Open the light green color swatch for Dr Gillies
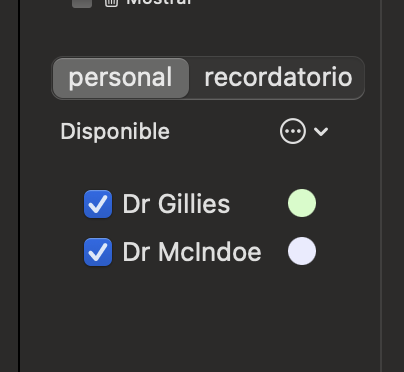The height and width of the screenshot is (372, 404). [x=302, y=203]
